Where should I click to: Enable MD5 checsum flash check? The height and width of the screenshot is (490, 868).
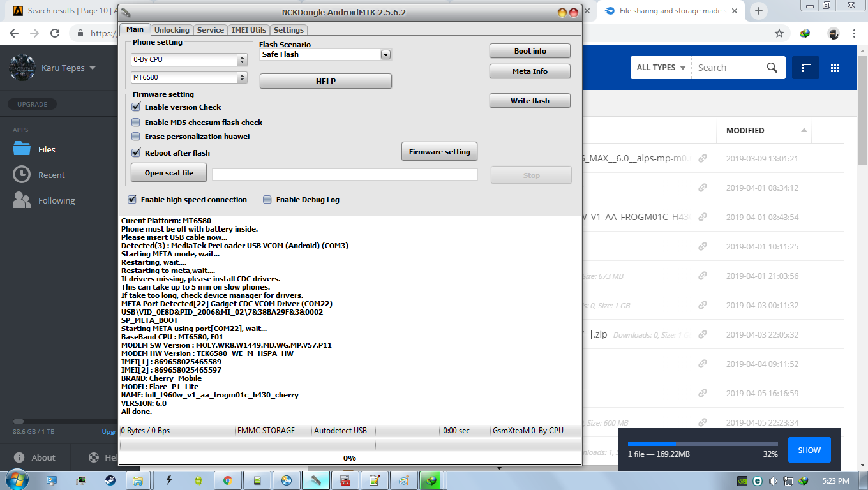pos(135,122)
